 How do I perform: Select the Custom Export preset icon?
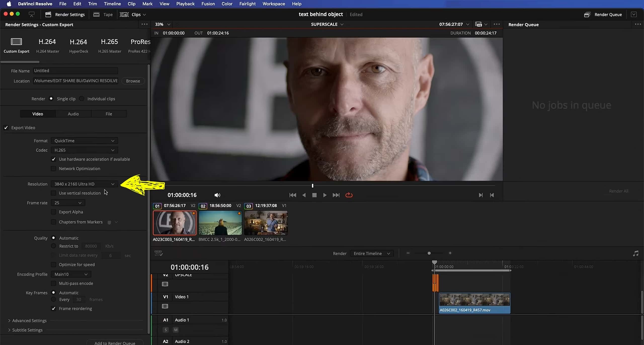click(x=16, y=42)
